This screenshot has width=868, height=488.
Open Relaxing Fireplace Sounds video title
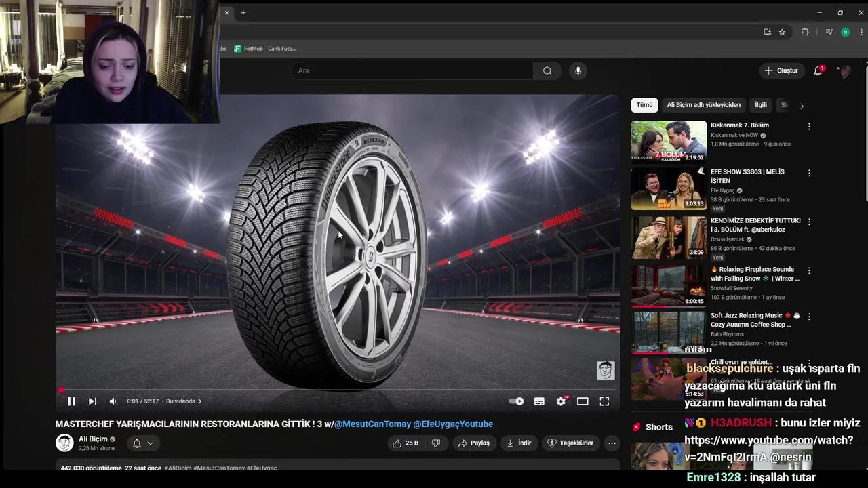coord(755,274)
